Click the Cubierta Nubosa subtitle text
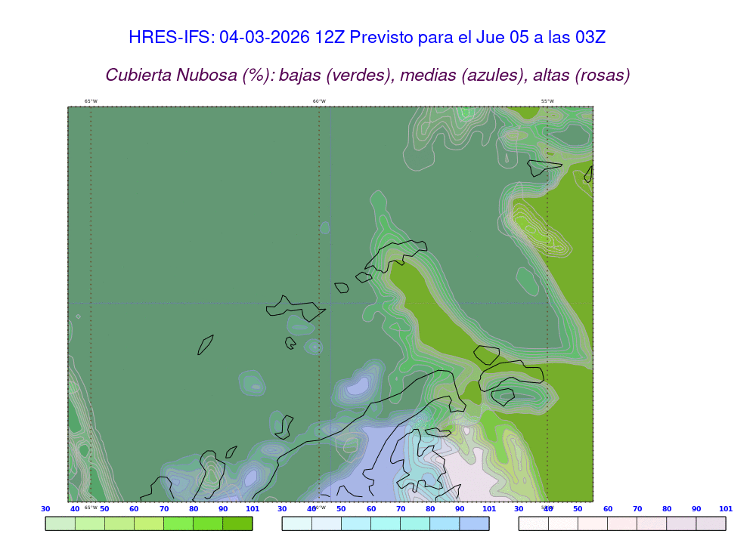 tap(367, 75)
